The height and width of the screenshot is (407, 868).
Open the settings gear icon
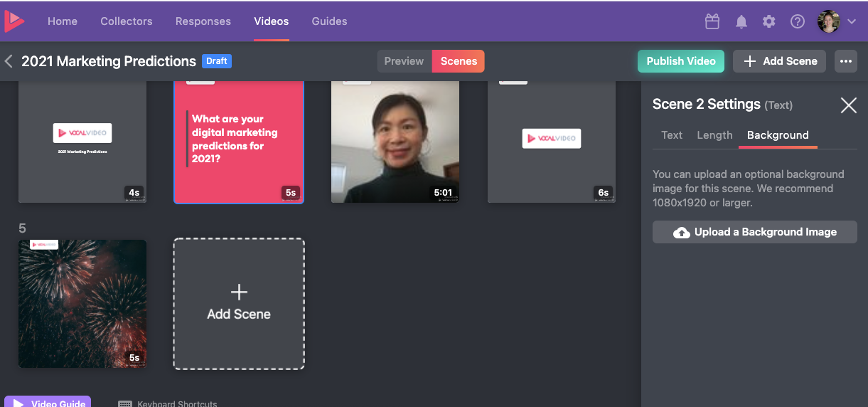tap(769, 21)
